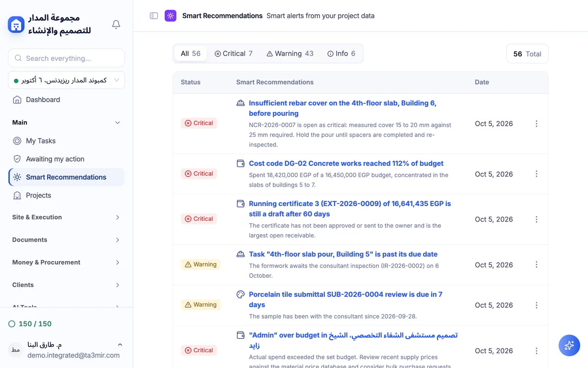Click the wallet icon on Cost code DG-02
The image size is (588, 368).
[241, 163]
